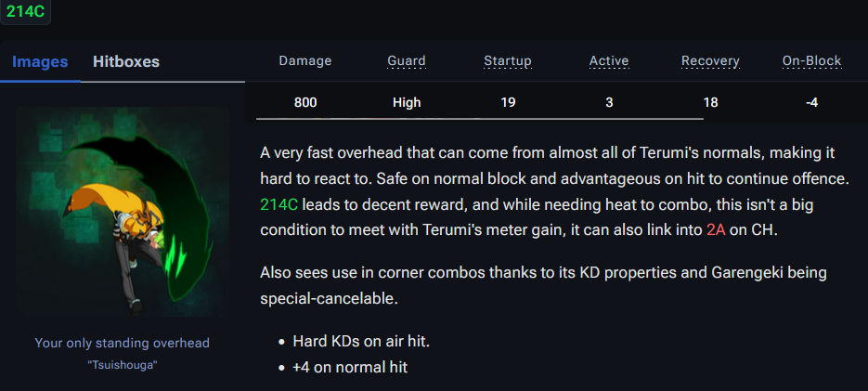Image resolution: width=868 pixels, height=391 pixels.
Task: Click the Startup column header
Action: [x=508, y=61]
